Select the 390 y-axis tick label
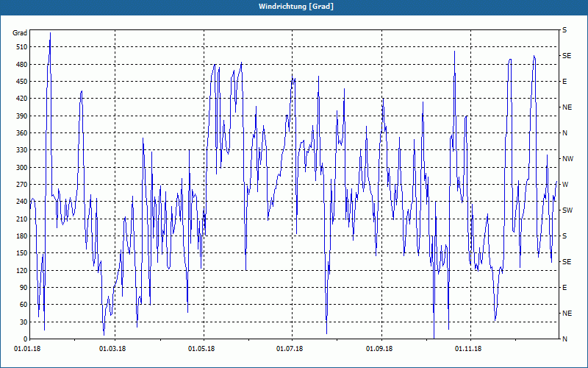Image resolution: width=588 pixels, height=368 pixels. pyautogui.click(x=22, y=116)
